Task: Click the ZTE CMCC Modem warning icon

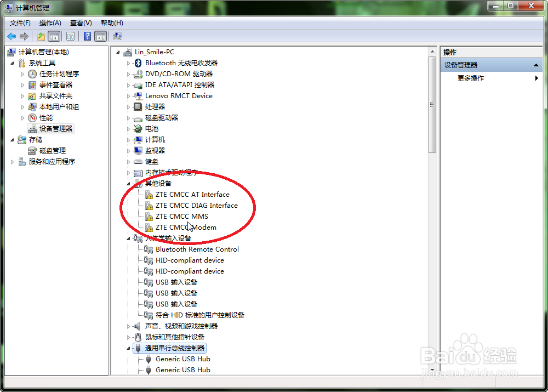Action: tap(149, 228)
